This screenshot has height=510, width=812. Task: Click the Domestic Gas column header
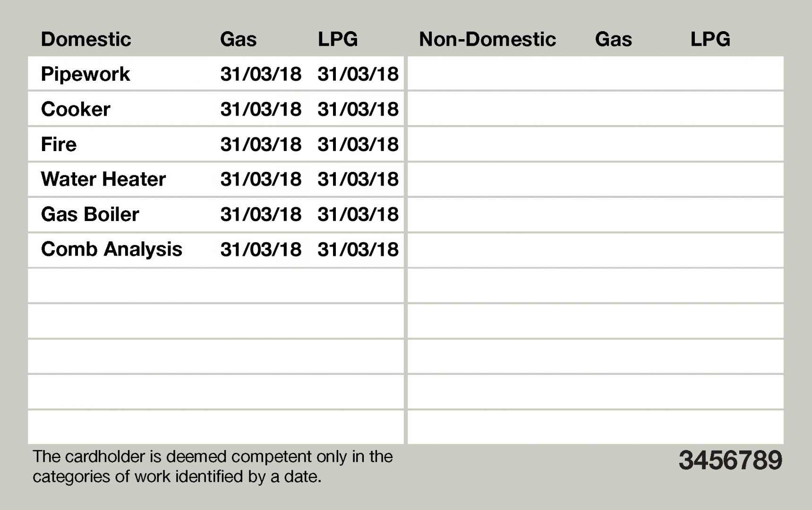pyautogui.click(x=238, y=39)
